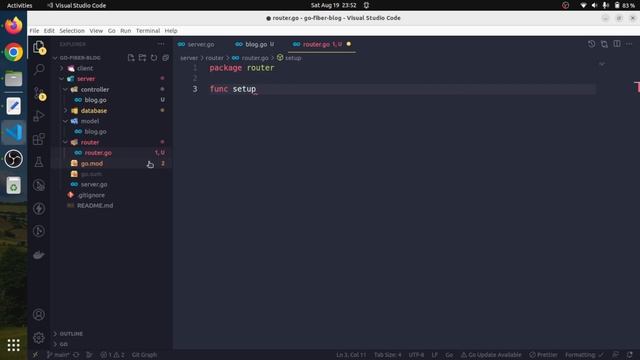Launch Firefox from the dock
Image resolution: width=640 pixels, height=360 pixels.
[x=13, y=26]
